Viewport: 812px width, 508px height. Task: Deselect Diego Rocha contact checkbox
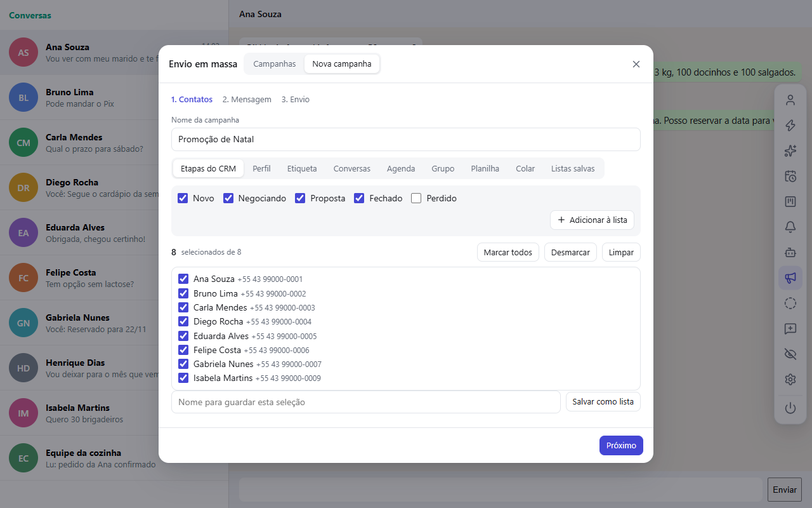[x=183, y=321]
